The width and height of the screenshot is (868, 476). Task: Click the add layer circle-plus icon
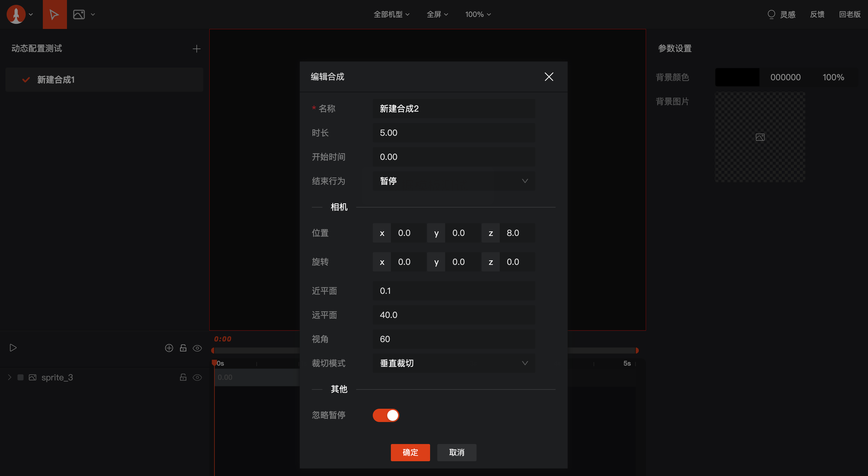tap(169, 348)
